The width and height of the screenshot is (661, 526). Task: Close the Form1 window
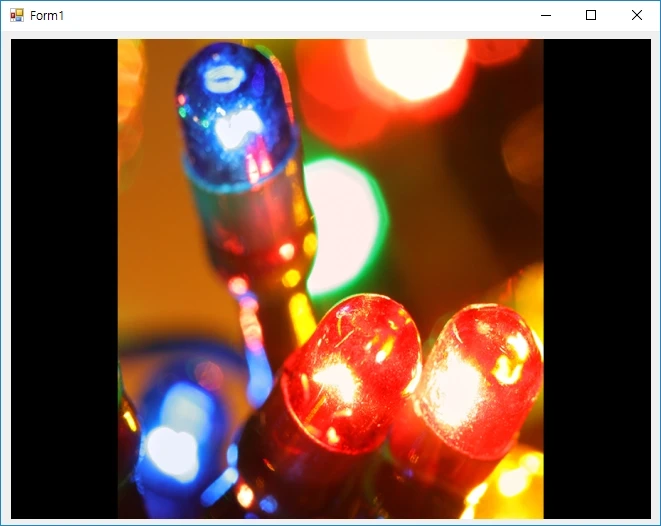point(637,15)
